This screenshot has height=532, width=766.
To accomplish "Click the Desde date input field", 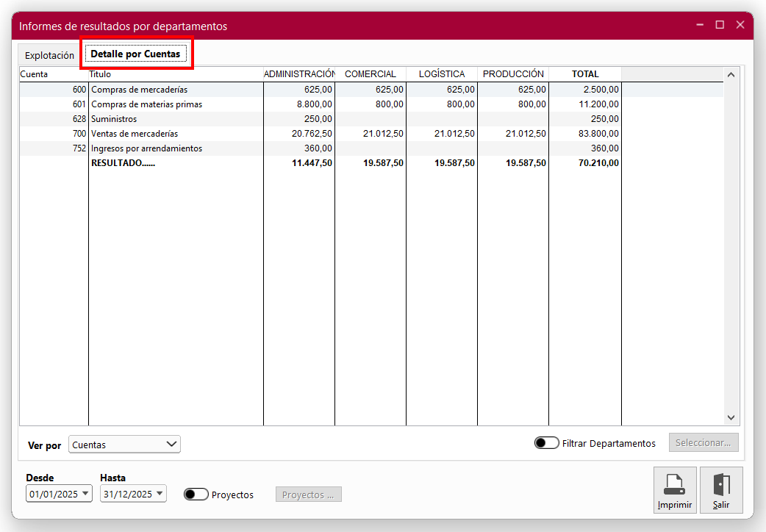I will click(x=52, y=494).
